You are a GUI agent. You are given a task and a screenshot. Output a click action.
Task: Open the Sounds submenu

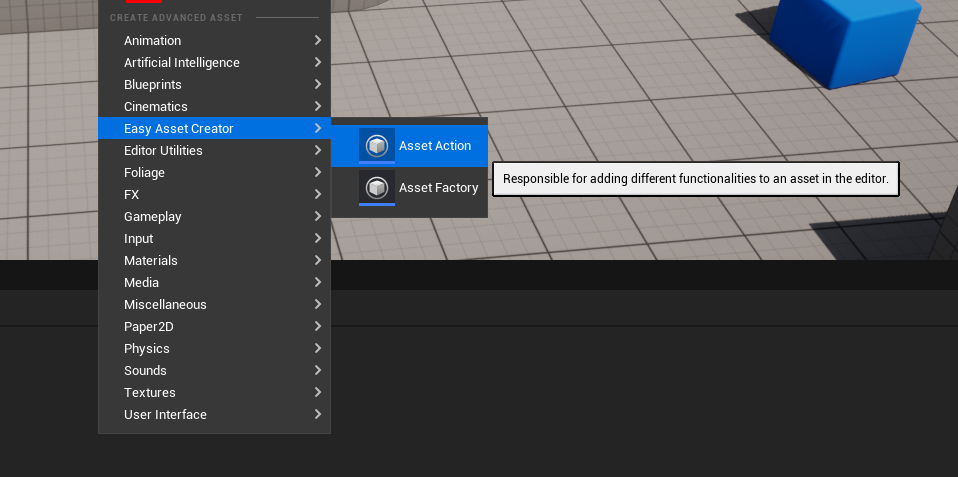[214, 370]
